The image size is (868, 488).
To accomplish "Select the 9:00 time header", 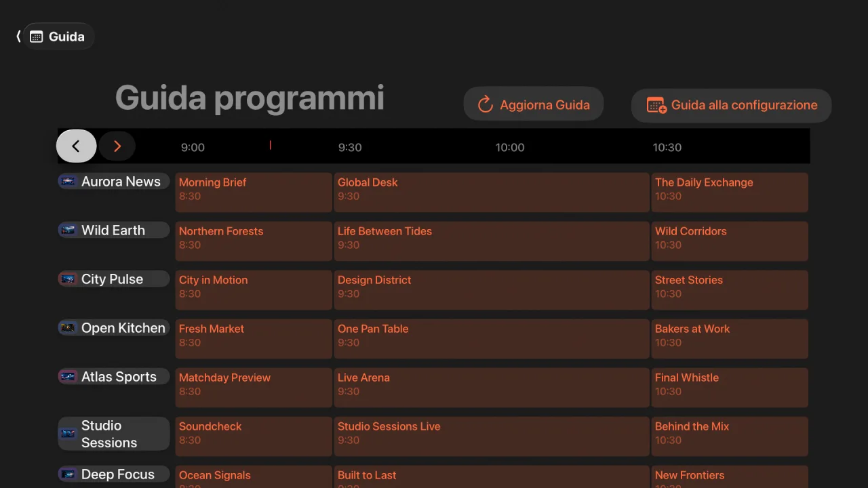I will [193, 147].
